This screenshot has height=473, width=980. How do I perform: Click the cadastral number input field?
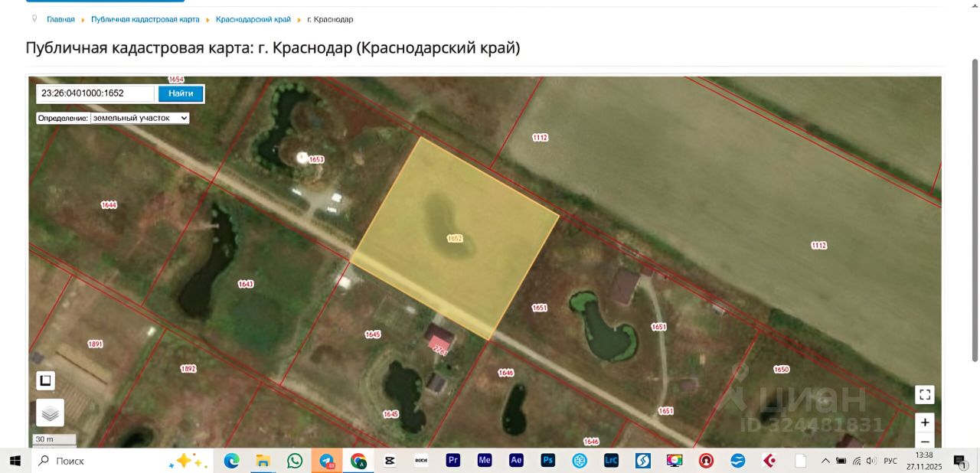click(x=96, y=93)
